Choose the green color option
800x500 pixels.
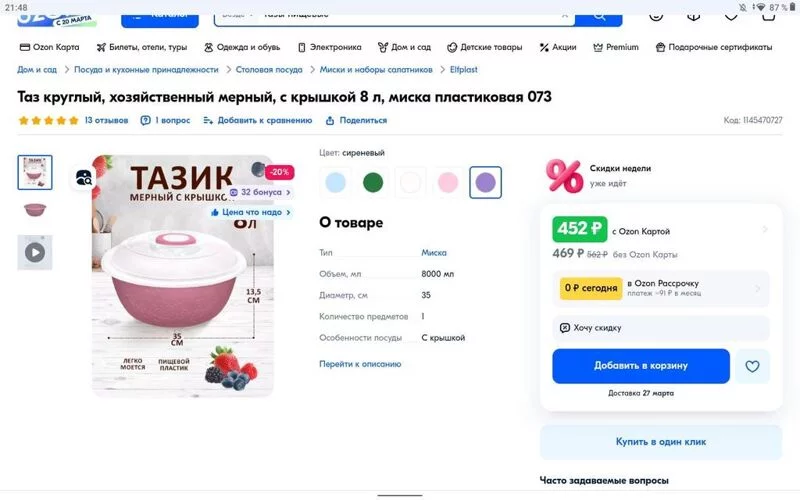(373, 182)
